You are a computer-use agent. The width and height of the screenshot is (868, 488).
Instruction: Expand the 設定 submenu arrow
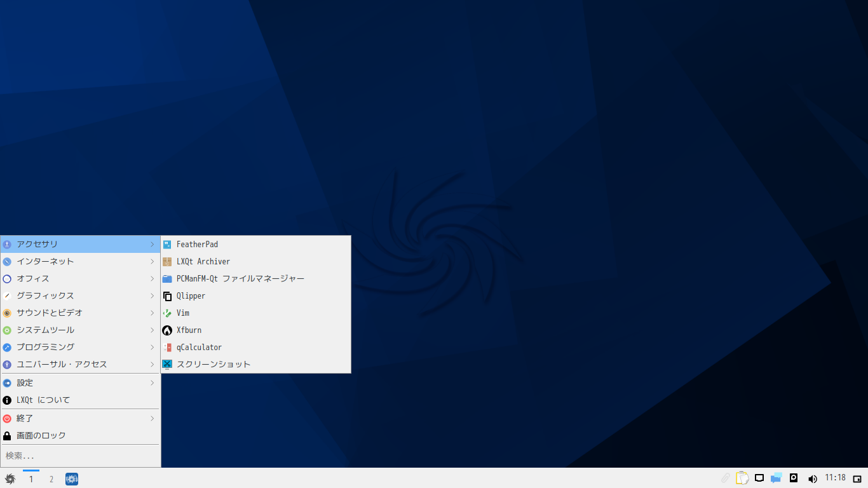point(153,383)
